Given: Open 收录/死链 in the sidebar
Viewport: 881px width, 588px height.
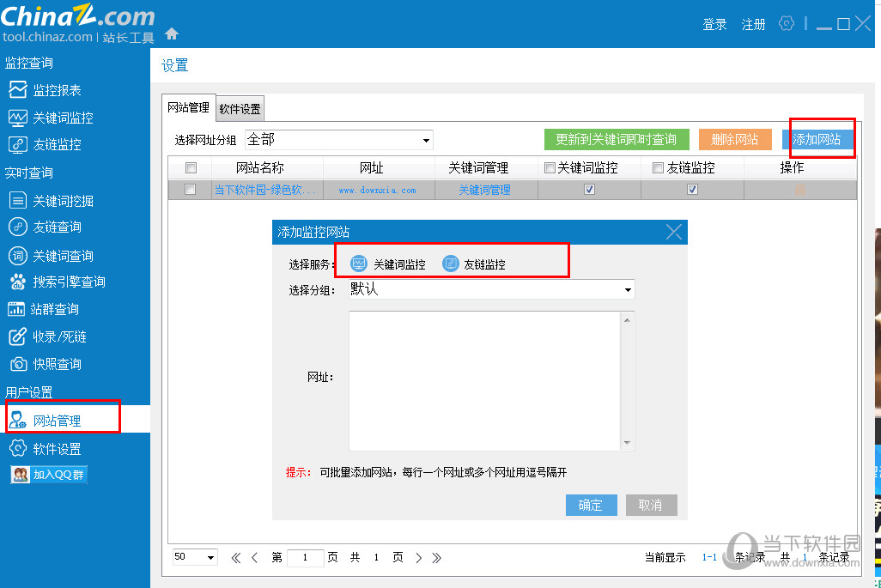Looking at the screenshot, I should click(x=48, y=336).
